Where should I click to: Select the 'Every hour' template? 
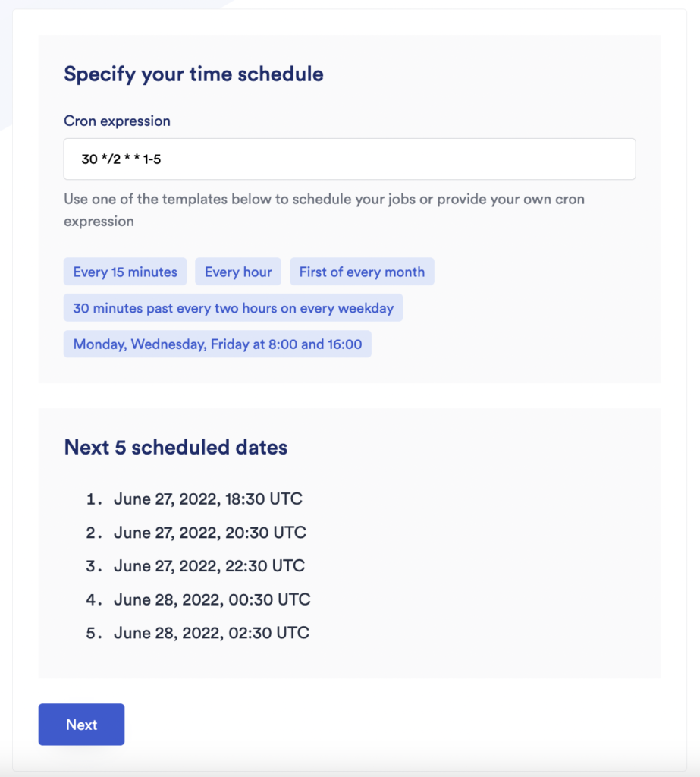tap(237, 271)
